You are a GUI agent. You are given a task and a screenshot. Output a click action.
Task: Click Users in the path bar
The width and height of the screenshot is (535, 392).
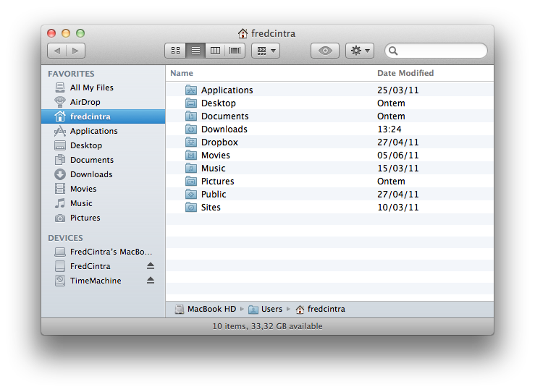(266, 309)
